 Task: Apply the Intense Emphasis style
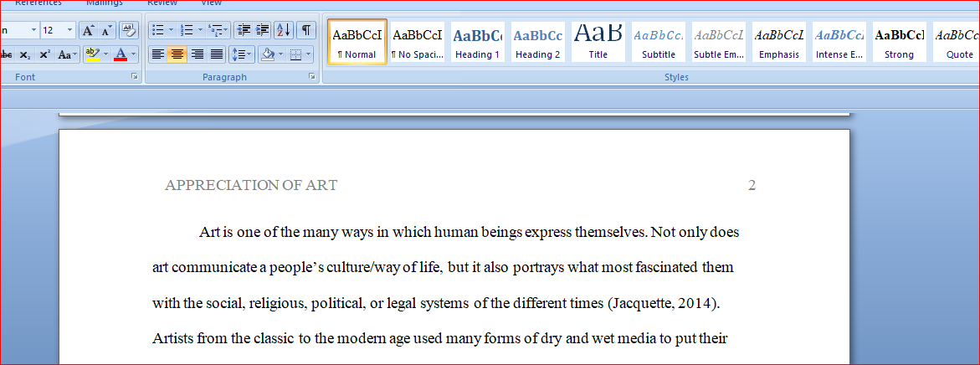839,41
